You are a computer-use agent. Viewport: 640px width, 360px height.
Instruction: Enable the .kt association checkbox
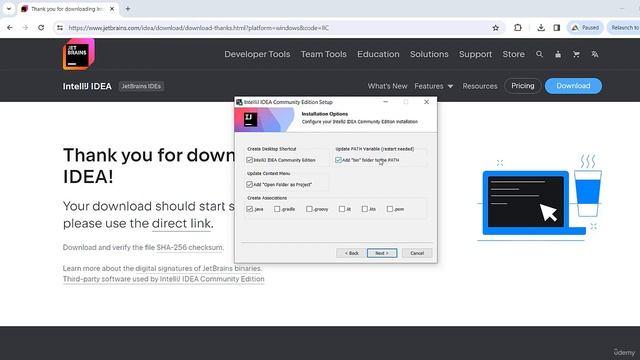coord(342,209)
